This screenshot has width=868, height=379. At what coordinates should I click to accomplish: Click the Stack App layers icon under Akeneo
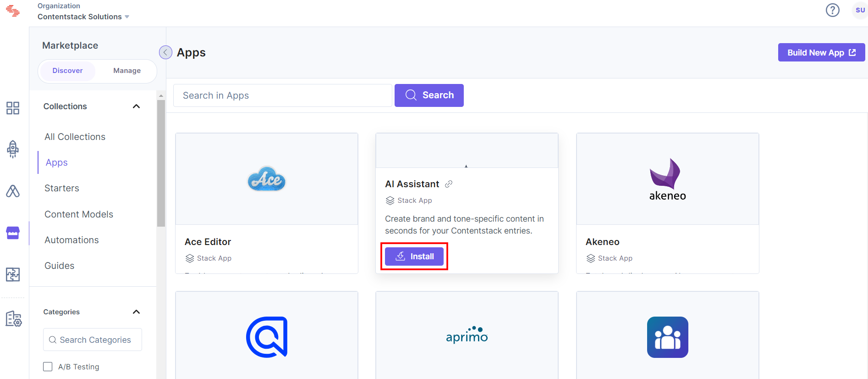coord(591,258)
